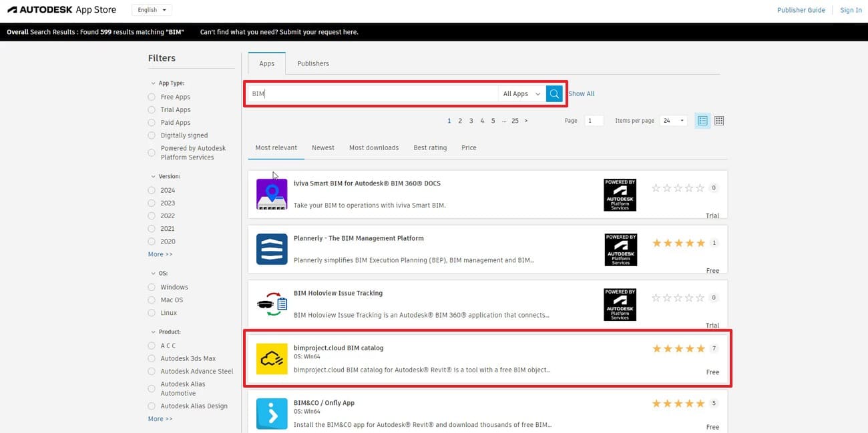Enable the Windows OS filter
The width and height of the screenshot is (868, 433).
152,288
